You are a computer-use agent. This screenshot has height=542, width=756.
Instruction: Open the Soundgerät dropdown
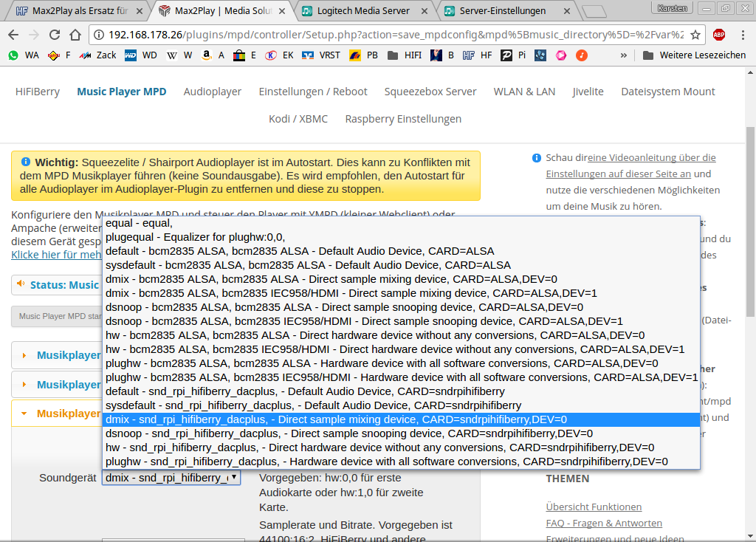[x=171, y=478]
